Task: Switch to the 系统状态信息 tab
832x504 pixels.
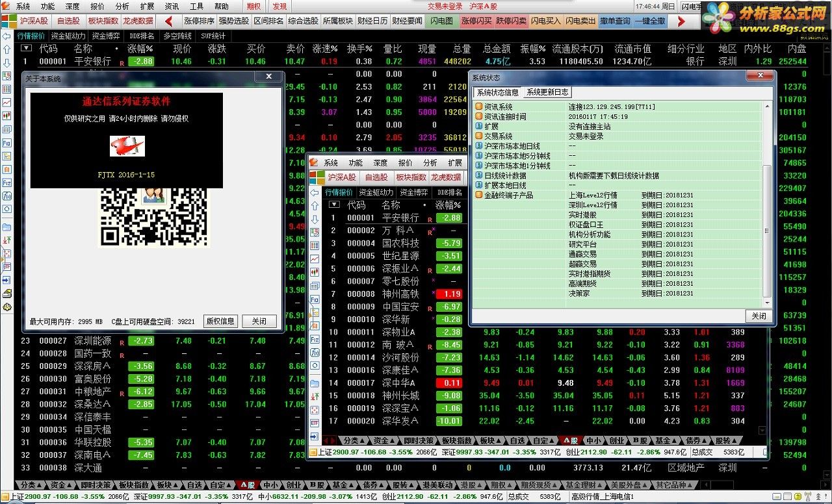Action: point(497,92)
